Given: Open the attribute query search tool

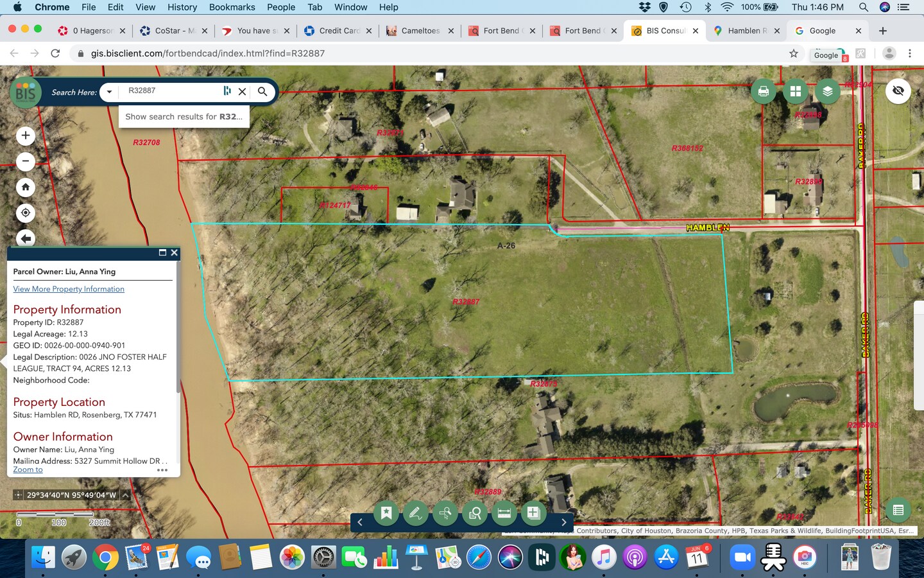Looking at the screenshot, I should coord(475,513).
